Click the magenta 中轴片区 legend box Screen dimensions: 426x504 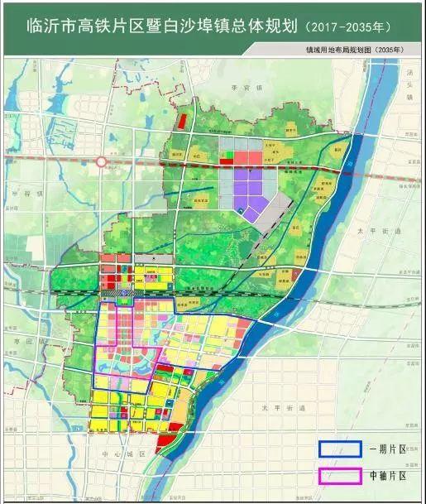pos(340,476)
